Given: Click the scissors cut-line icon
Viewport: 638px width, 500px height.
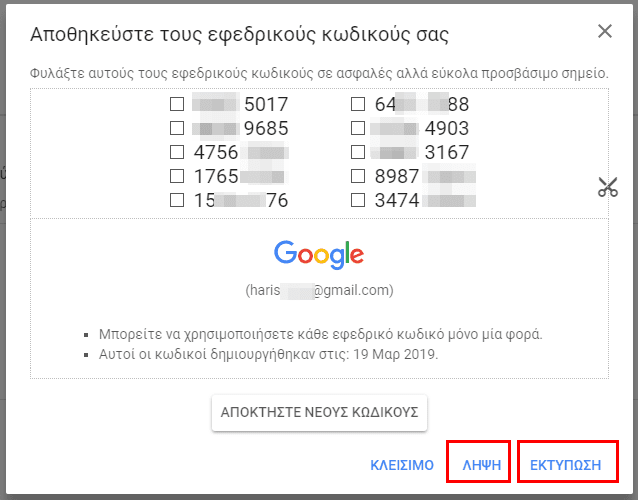Looking at the screenshot, I should point(607,187).
